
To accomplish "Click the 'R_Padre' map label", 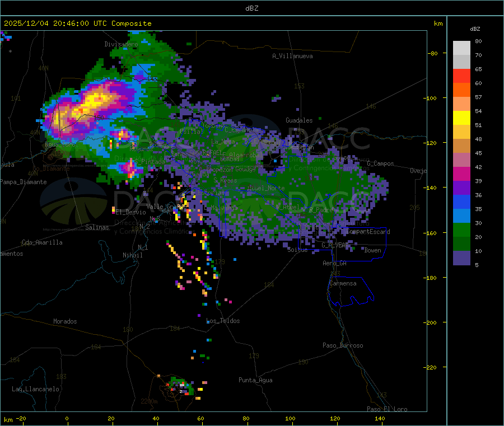I will point(321,210).
